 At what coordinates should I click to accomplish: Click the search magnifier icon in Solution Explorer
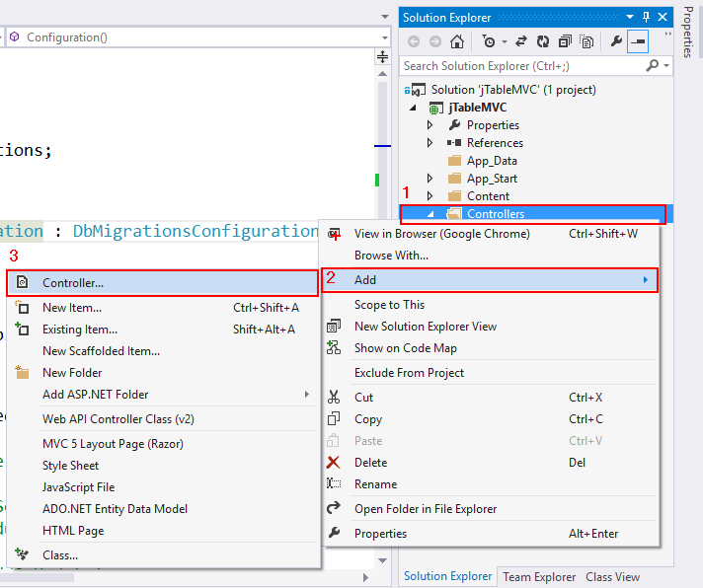pyautogui.click(x=653, y=66)
